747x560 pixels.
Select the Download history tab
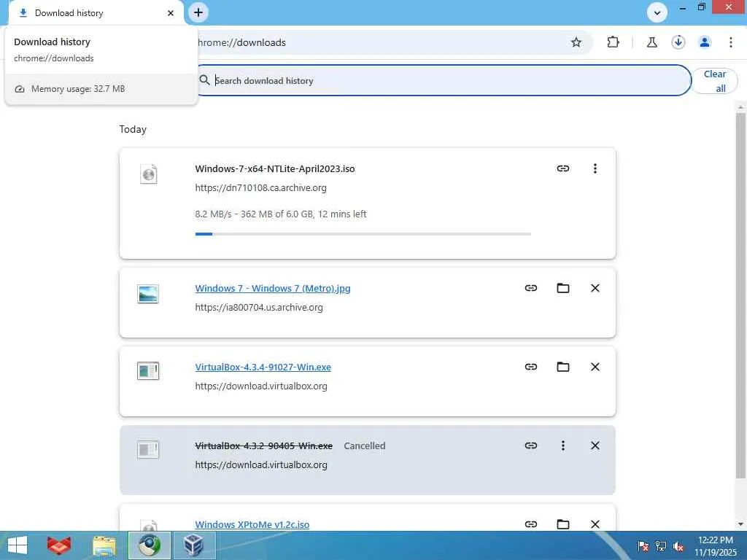[x=96, y=13]
